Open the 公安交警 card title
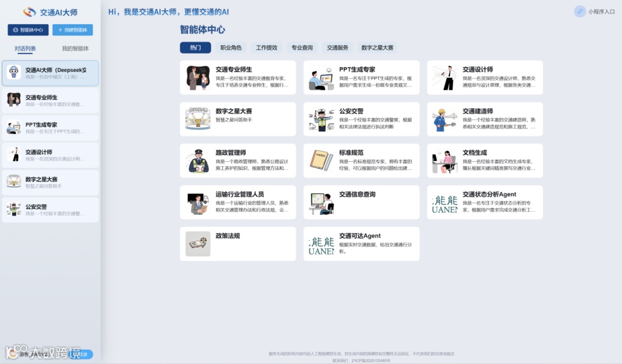 tap(351, 111)
